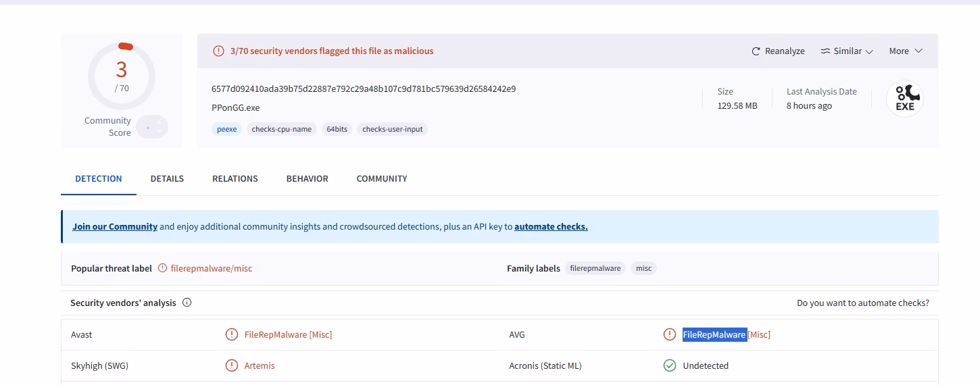Viewport: 980px width, 385px height.
Task: Click the Join our Community link
Action: pyautogui.click(x=115, y=227)
